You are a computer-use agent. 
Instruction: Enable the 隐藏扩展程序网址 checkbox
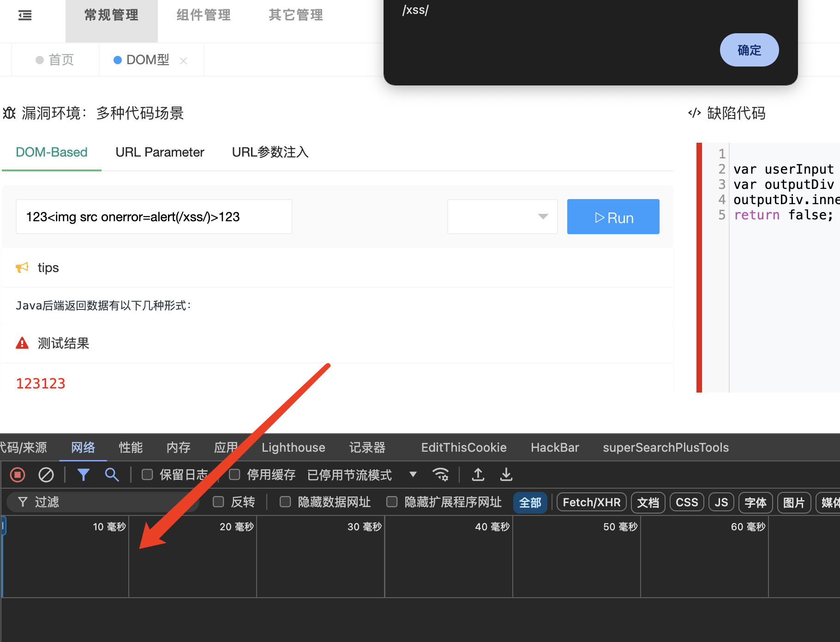tap(392, 502)
